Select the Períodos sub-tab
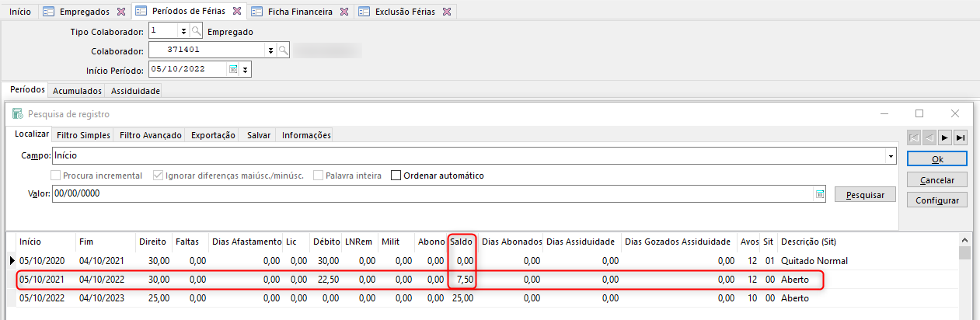Viewport: 980px width, 320px height. coord(27,90)
